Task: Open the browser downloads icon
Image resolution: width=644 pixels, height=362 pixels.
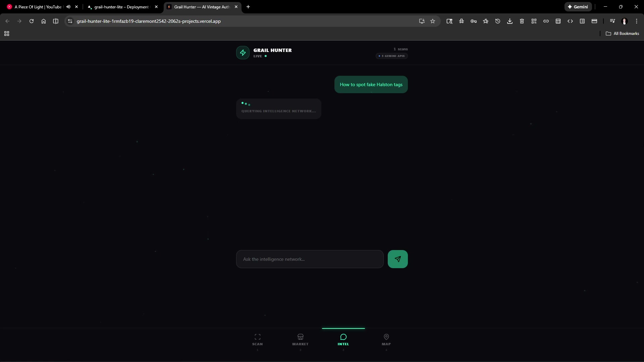Action: coord(509,21)
